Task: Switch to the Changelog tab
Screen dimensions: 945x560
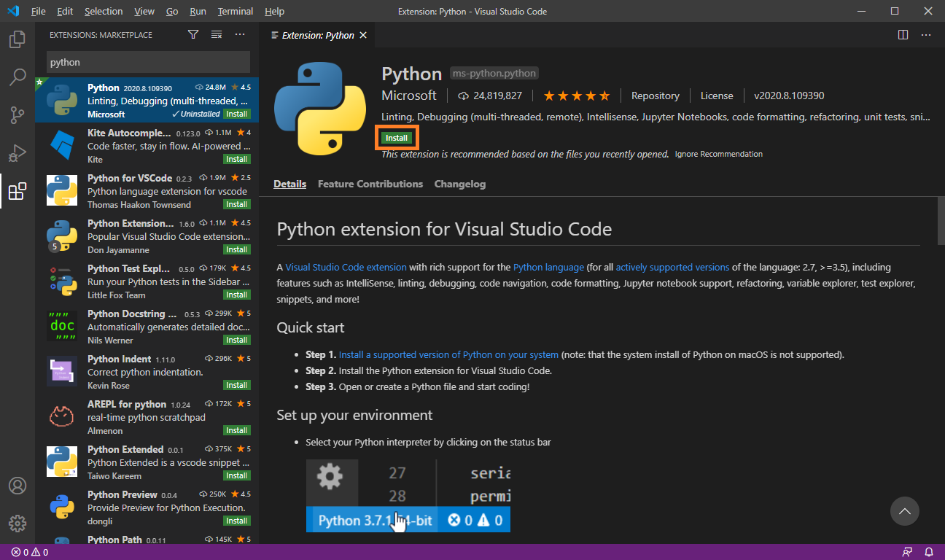Action: tap(460, 184)
